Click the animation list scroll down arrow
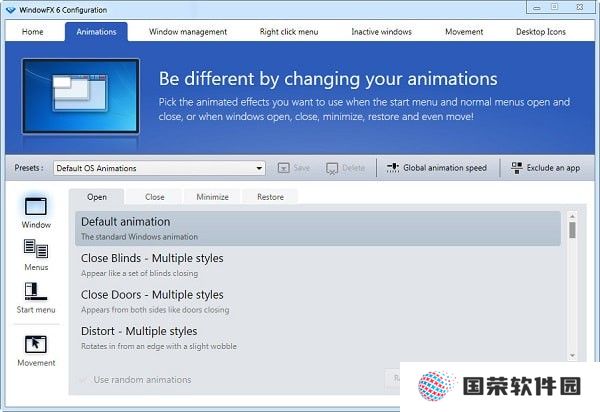The height and width of the screenshot is (412, 600). 572,355
